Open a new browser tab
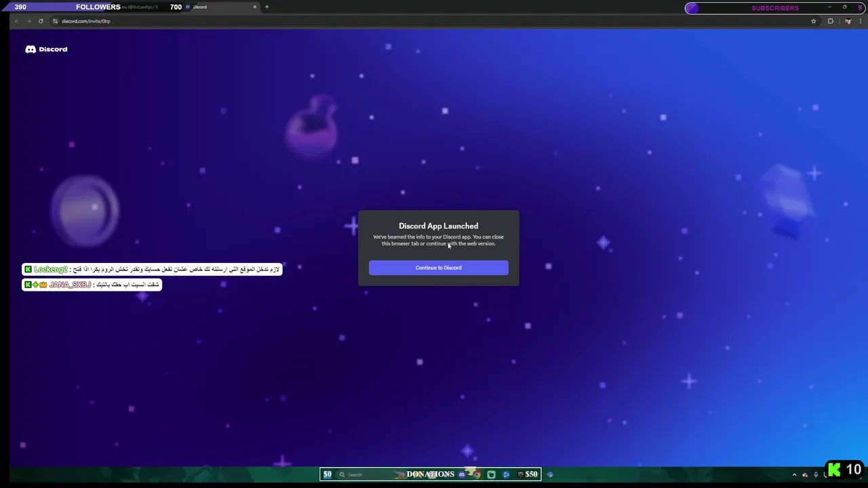The image size is (868, 488). 267,7
